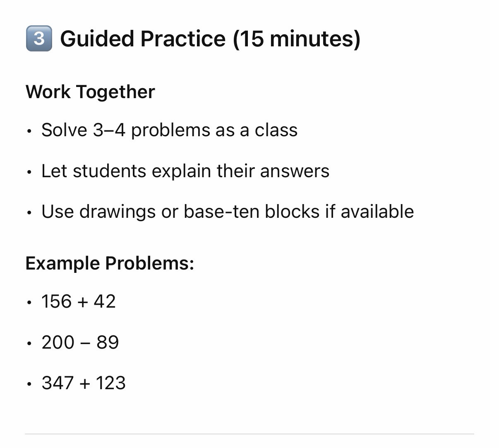Click the "Use drawings or base-ten blocks" line
This screenshot has width=499, height=448.
pos(227,212)
